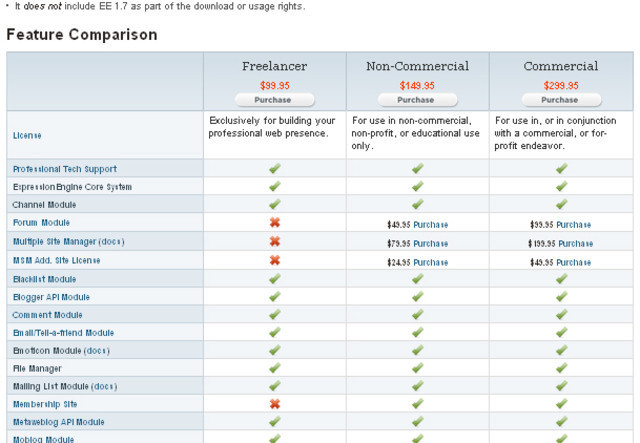Follow the $99.95 Forum Module Purchase link
This screenshot has width=640, height=443.
pyautogui.click(x=574, y=224)
